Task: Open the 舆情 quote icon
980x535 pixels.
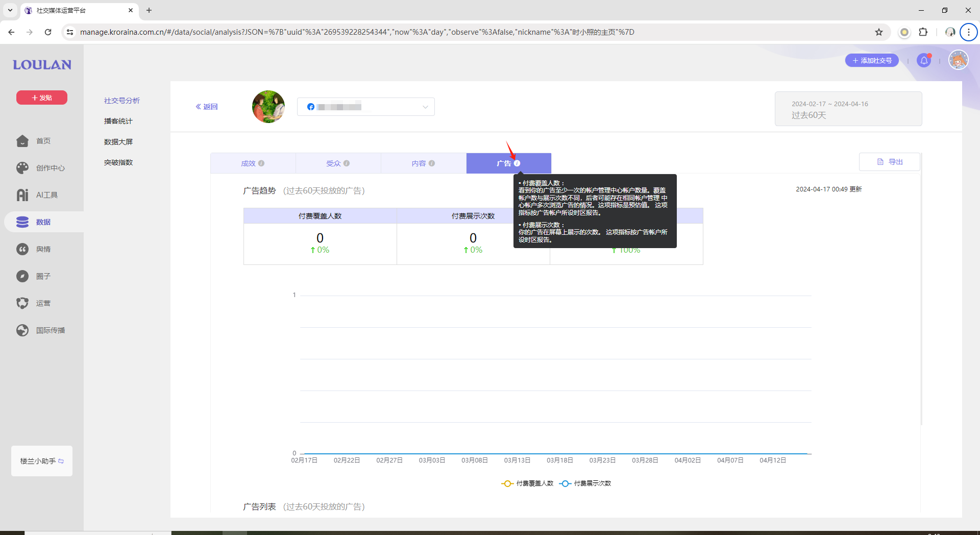Action: pyautogui.click(x=22, y=249)
